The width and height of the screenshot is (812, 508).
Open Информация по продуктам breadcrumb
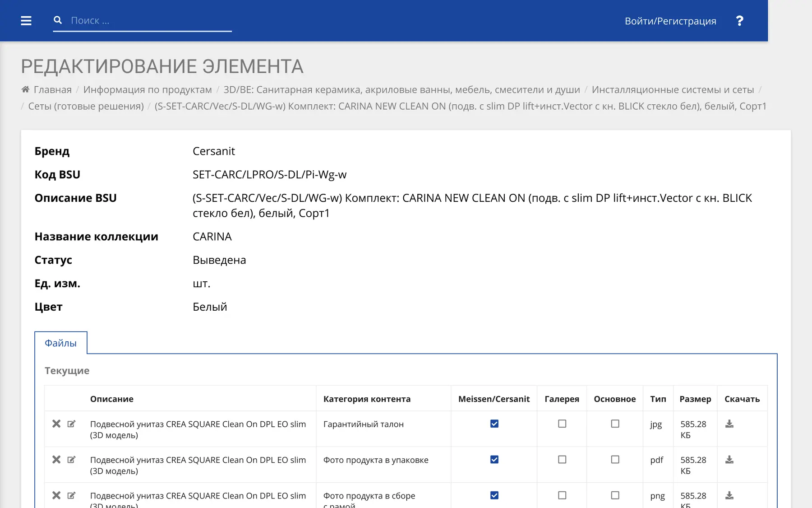(148, 89)
